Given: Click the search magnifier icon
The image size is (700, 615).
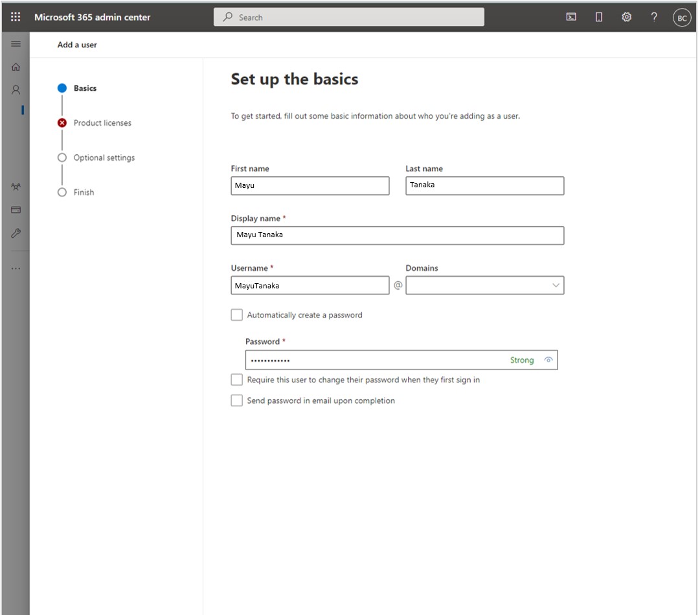Looking at the screenshot, I should [228, 17].
